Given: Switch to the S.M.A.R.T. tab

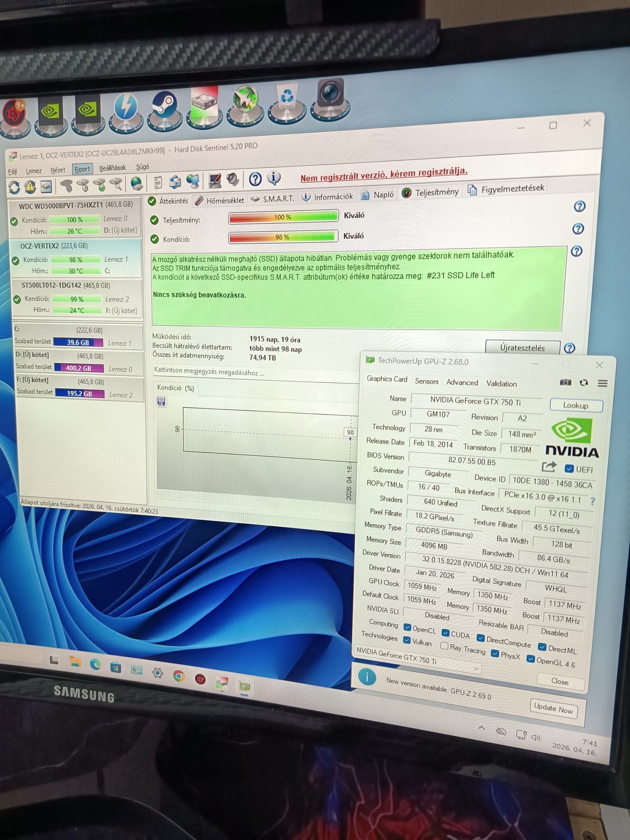Looking at the screenshot, I should pyautogui.click(x=273, y=199).
